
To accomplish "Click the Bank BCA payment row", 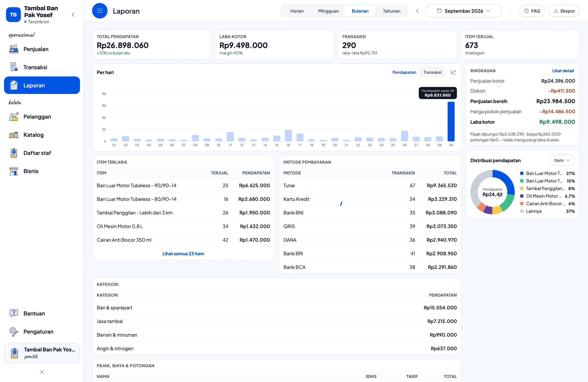I will tap(370, 267).
